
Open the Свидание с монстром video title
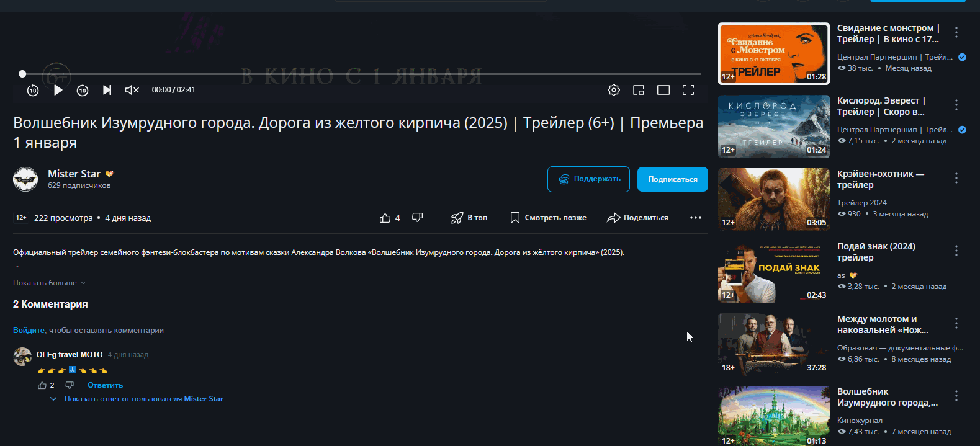(x=888, y=33)
